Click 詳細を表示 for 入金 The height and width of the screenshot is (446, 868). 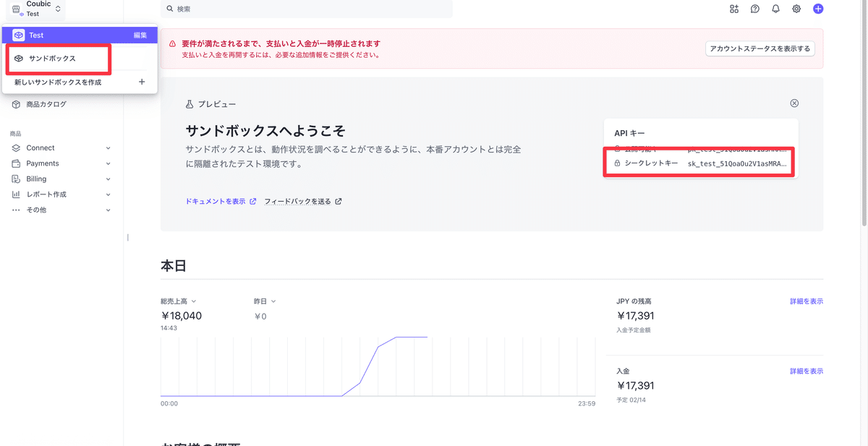coord(807,371)
